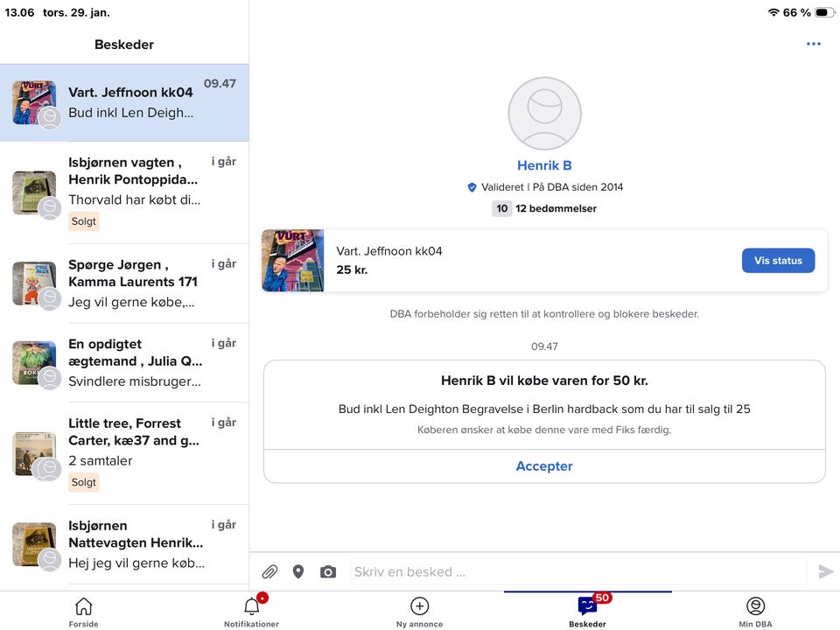Tap the 2 samtaler text
The width and height of the screenshot is (840, 630).
coord(100,461)
